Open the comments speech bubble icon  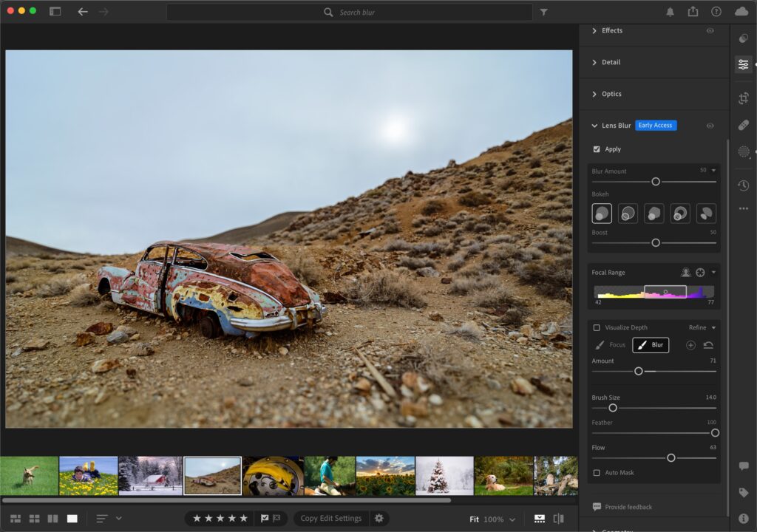[744, 465]
